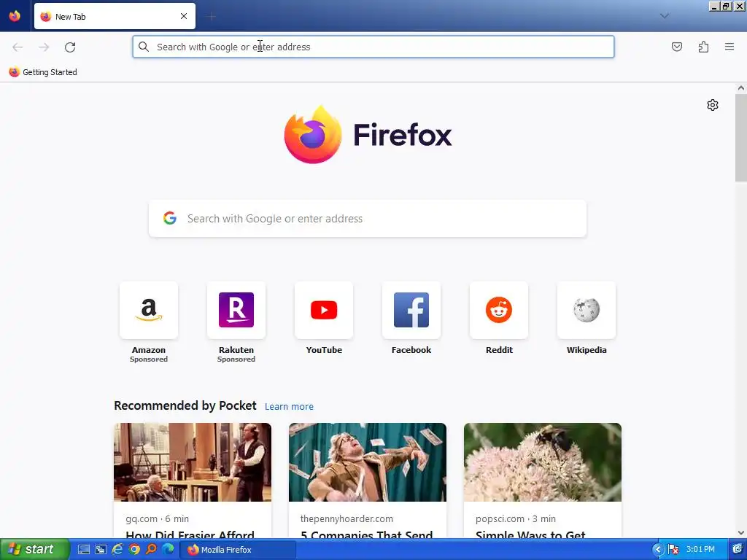Viewport: 747px width, 560px height.
Task: Expand hidden system tray icons arrow
Action: pos(657,550)
